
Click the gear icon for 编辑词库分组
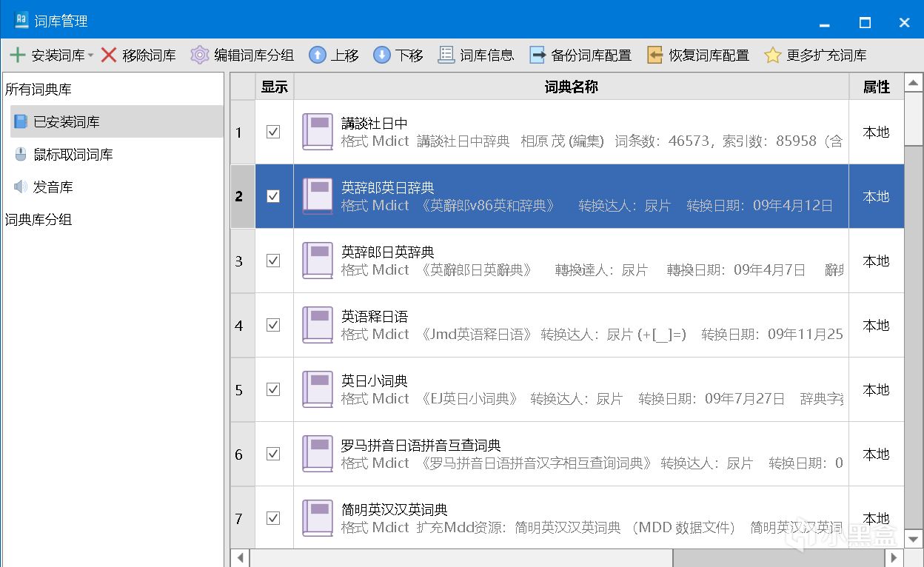(200, 56)
